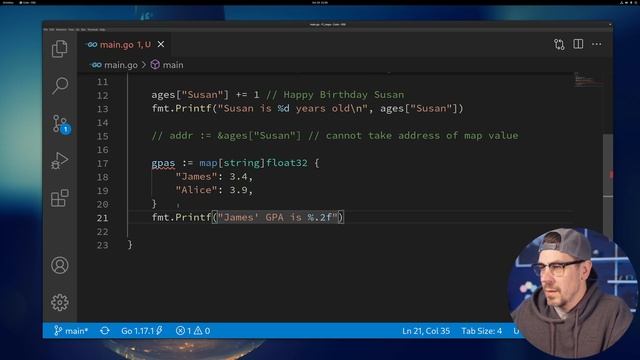
Task: Open the errors and warnings count
Action: coord(193,331)
